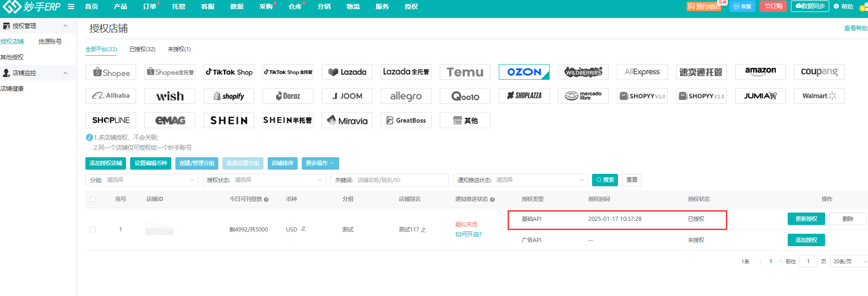Click the pencil icon next to USD
Image resolution: width=868 pixels, height=296 pixels.
point(303,229)
